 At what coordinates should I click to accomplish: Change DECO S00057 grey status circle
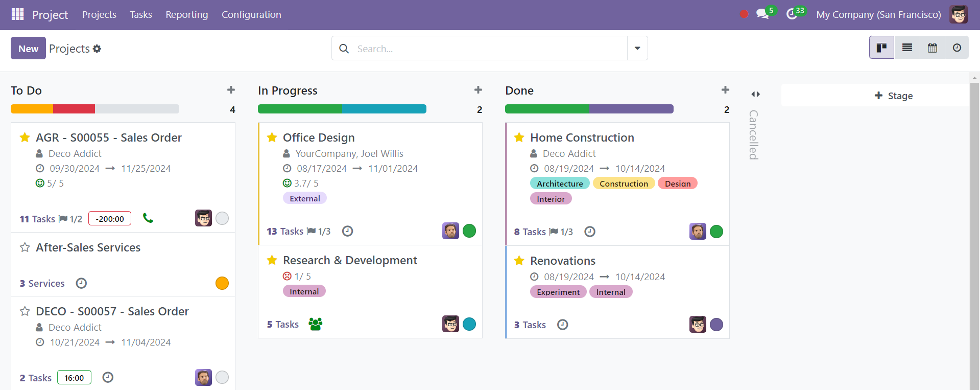(222, 377)
